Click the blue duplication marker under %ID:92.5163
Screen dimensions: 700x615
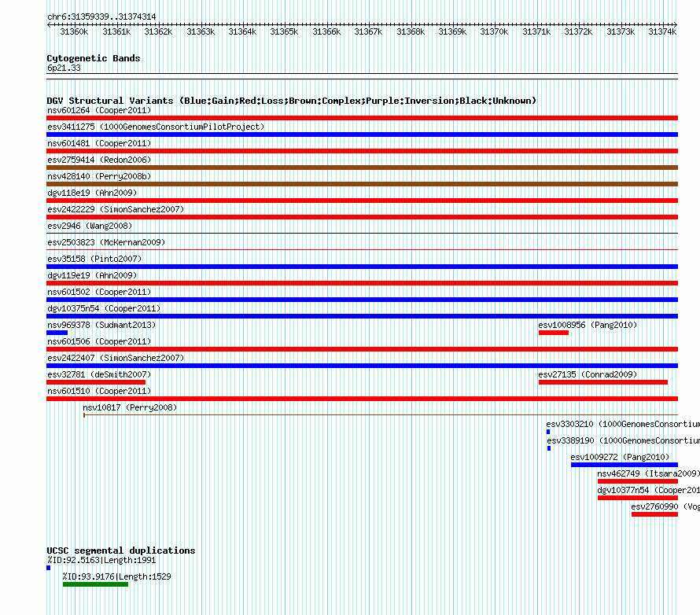click(x=49, y=568)
